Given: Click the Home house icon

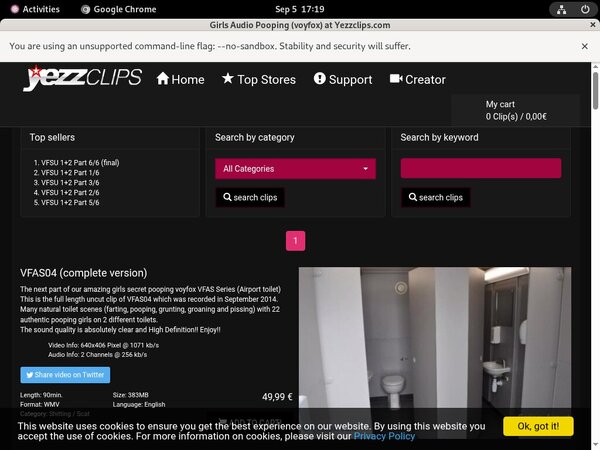Looking at the screenshot, I should 163,79.
